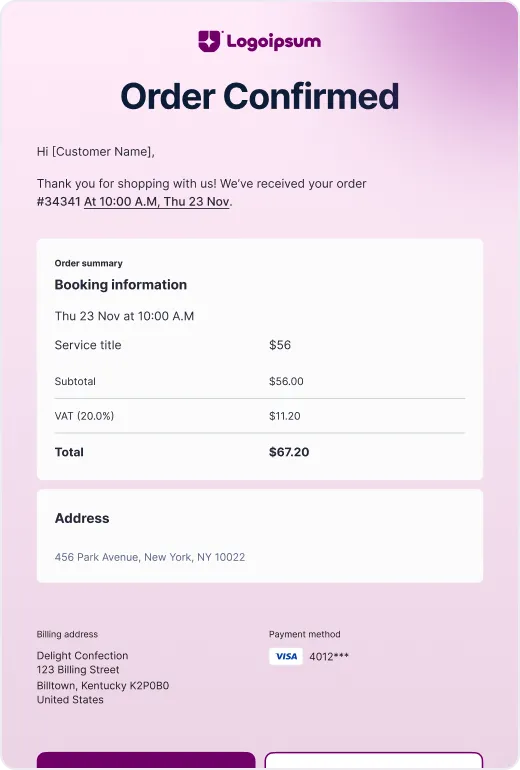Image resolution: width=520 pixels, height=770 pixels.
Task: Select the order number #34341
Action: point(58,201)
